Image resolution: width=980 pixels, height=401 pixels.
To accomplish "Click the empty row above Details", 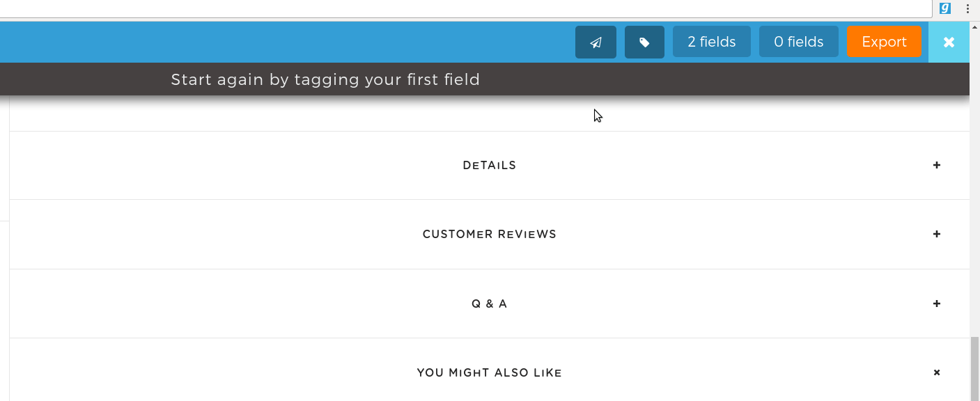I will pyautogui.click(x=490, y=113).
